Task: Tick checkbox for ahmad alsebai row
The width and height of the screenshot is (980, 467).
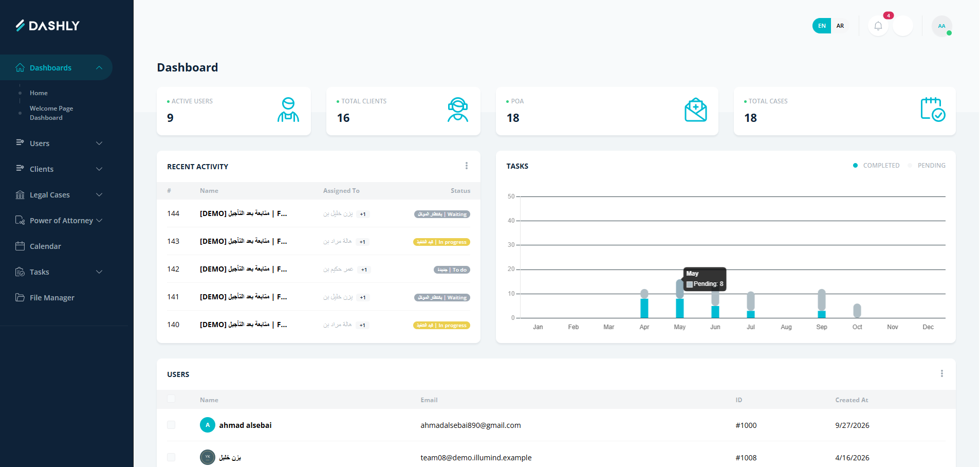Action: [x=171, y=425]
